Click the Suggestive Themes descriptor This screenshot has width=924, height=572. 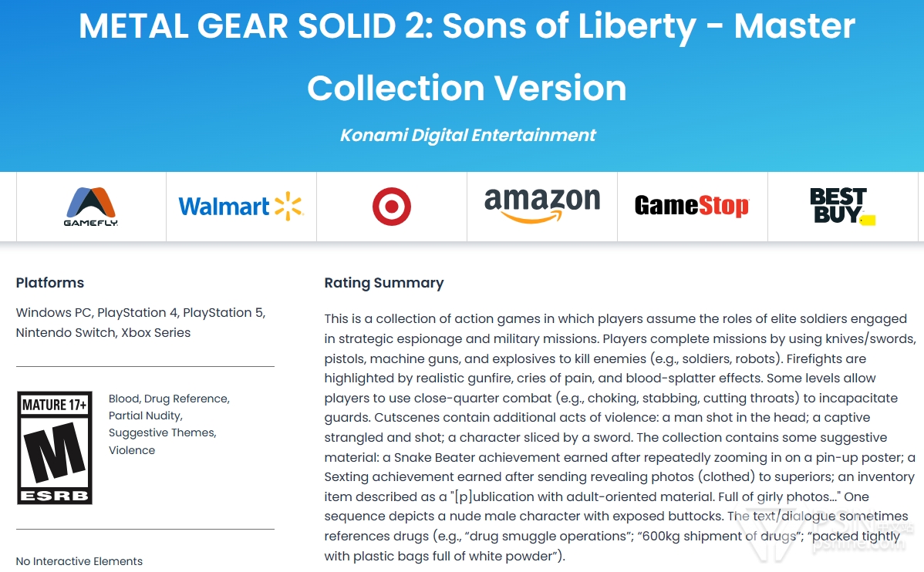coord(163,433)
